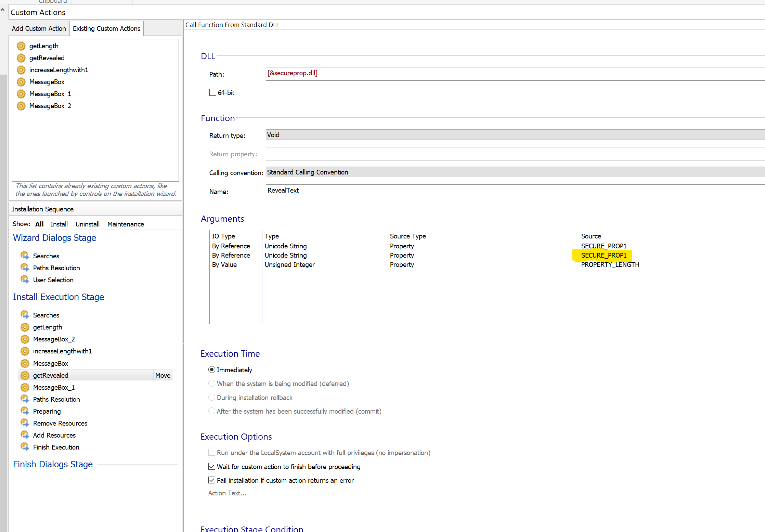Click the DLL Path input field
The image size is (765, 532).
click(x=515, y=74)
